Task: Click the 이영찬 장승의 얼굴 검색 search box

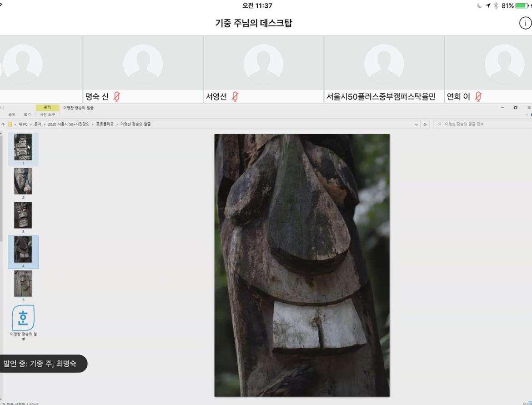Action: click(482, 124)
